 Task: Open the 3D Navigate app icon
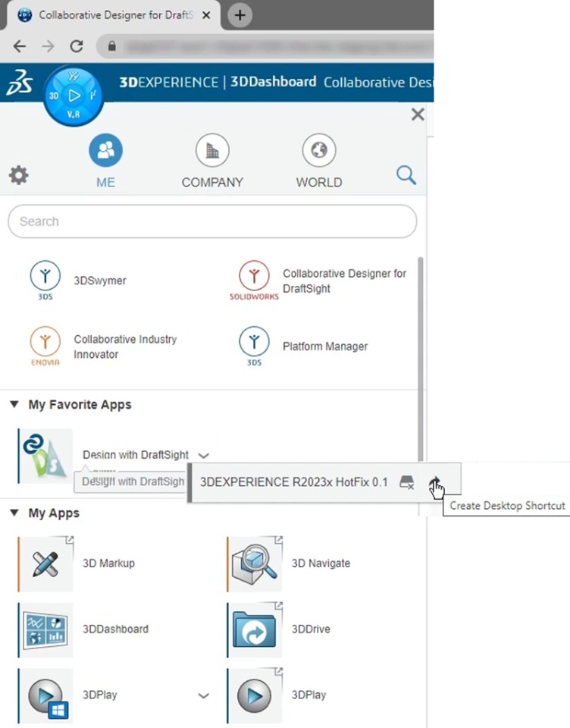[x=255, y=563]
